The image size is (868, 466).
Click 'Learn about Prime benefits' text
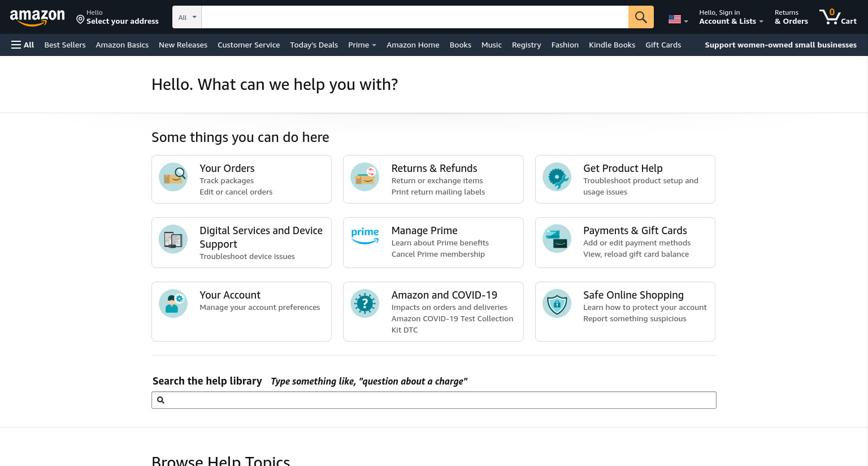pyautogui.click(x=440, y=243)
